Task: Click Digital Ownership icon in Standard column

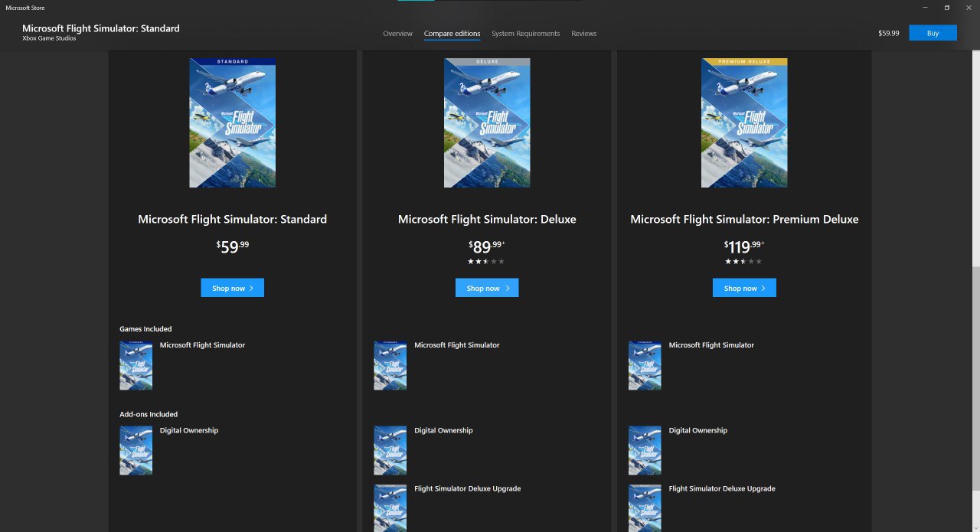Action: tap(136, 451)
